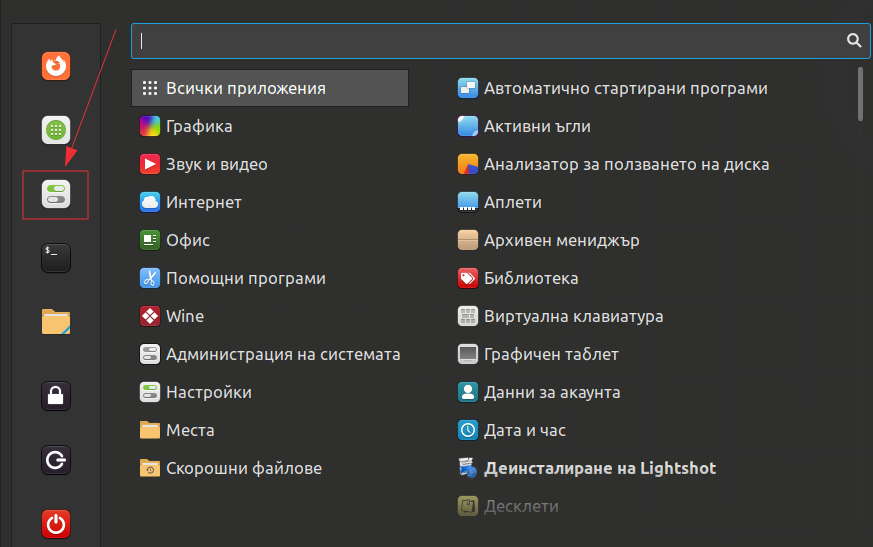The width and height of the screenshot is (873, 547).
Task: Open the Files folder icon in sidebar
Action: pos(56,321)
